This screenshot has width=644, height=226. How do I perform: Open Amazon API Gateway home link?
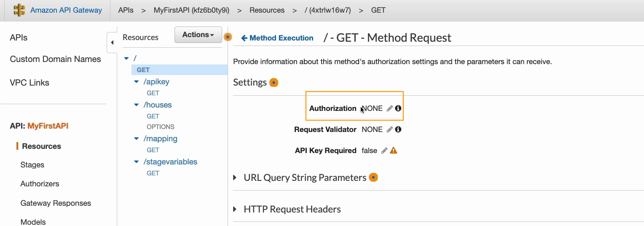[66, 10]
